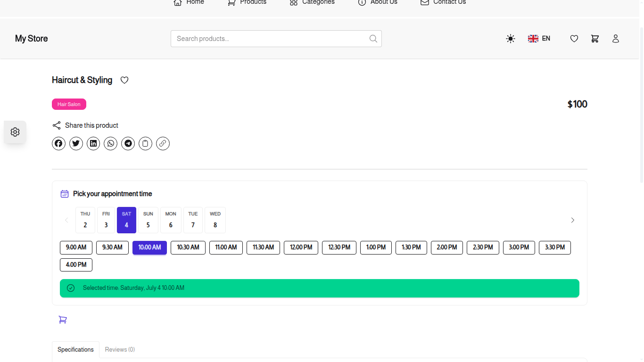Choose the 3:00 PM slot
The image size is (644, 362).
coord(519,247)
